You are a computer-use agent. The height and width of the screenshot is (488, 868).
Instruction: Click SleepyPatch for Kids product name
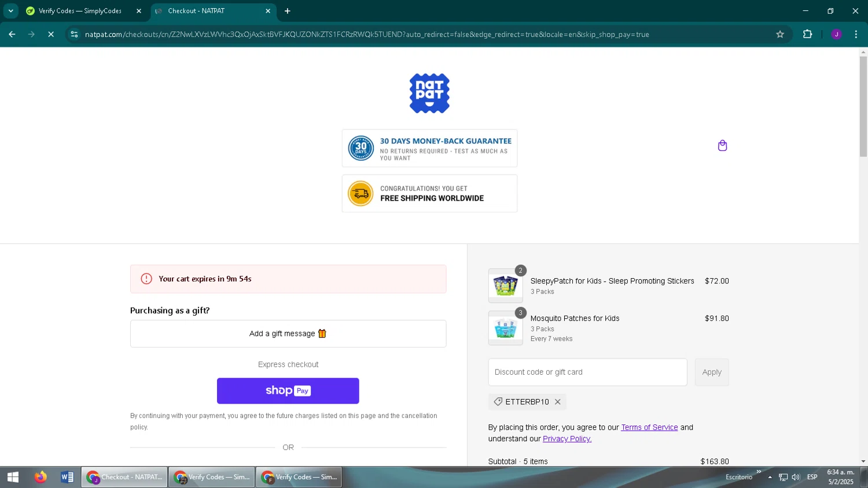612,281
